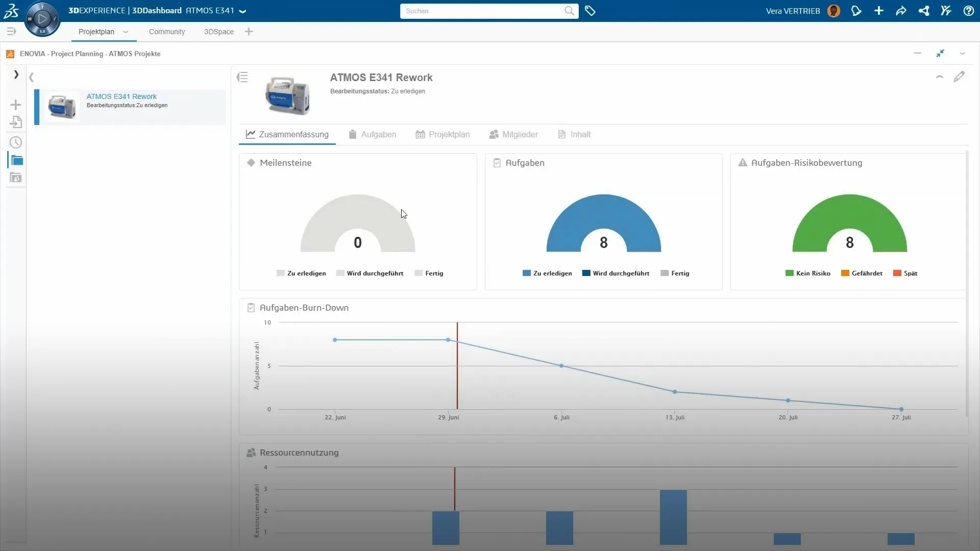Click the tag icon beside search bar
Image resolution: width=980 pixels, height=551 pixels.
coord(590,11)
